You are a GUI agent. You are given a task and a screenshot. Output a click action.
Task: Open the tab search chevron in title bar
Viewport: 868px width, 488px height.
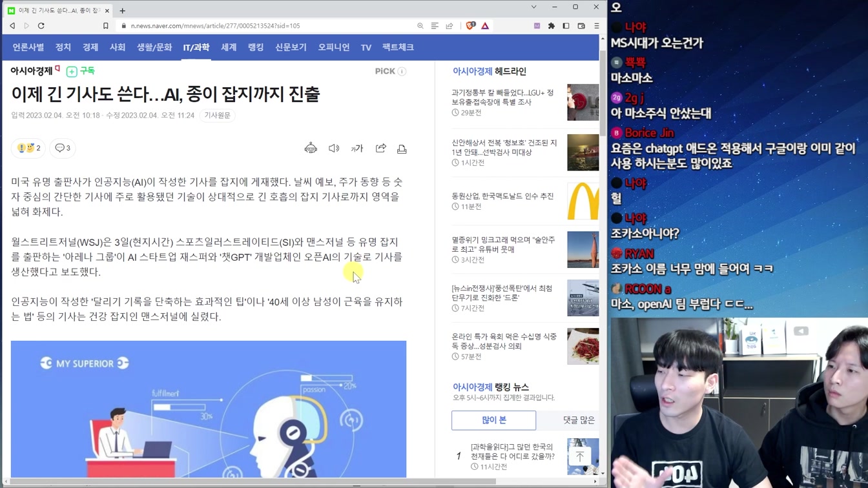point(533,7)
